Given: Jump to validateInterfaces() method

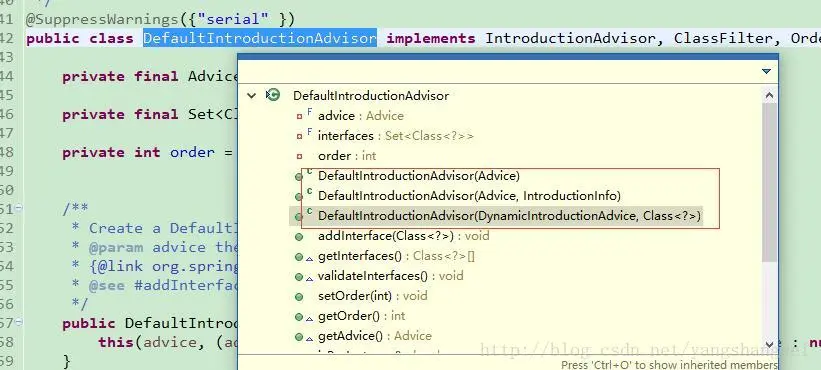Looking at the screenshot, I should coord(391,276).
